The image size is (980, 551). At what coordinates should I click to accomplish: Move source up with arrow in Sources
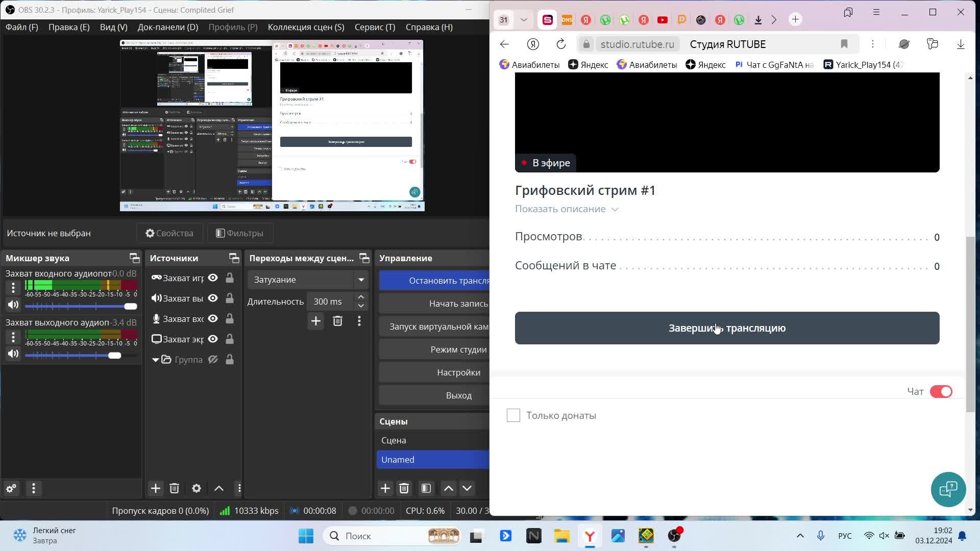(219, 488)
